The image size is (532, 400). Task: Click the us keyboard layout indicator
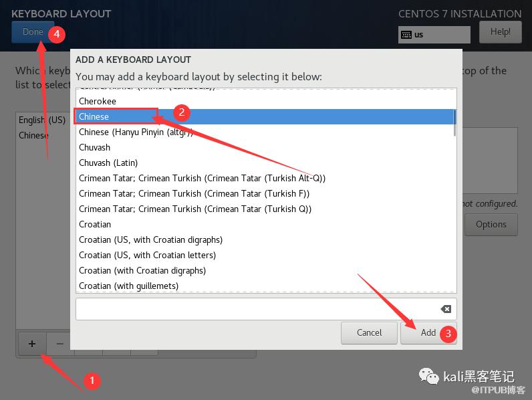(434, 35)
